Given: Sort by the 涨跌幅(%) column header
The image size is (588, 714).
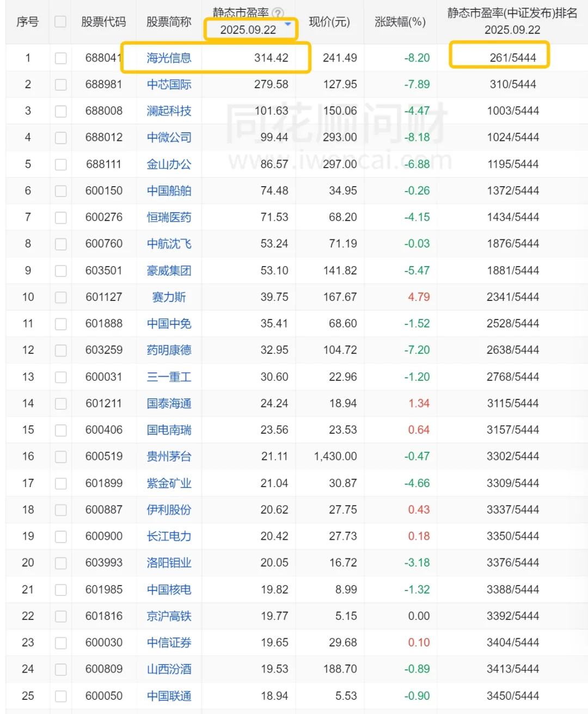Looking at the screenshot, I should pos(400,22).
